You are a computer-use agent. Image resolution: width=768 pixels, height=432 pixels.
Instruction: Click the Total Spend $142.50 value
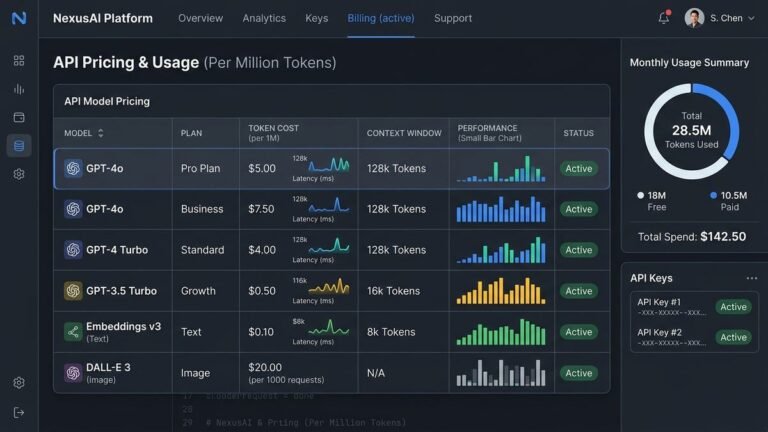[723, 237]
